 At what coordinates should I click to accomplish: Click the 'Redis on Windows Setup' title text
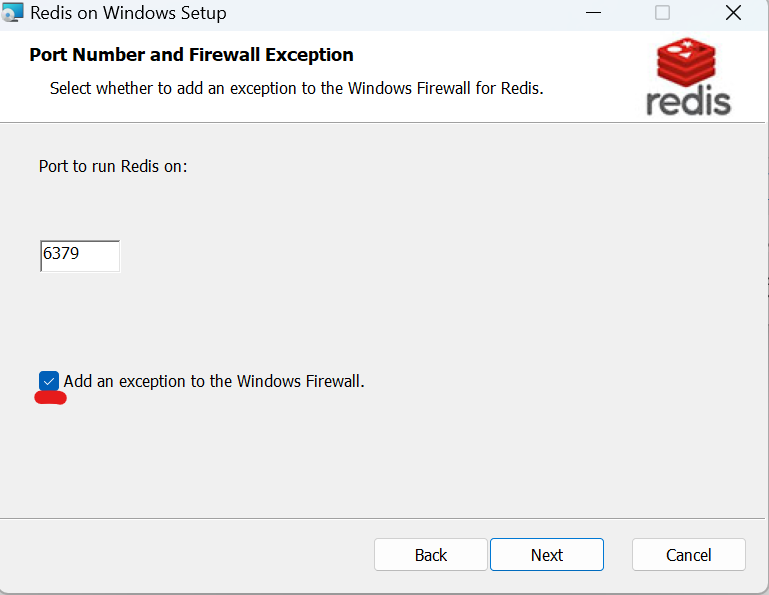pos(128,14)
